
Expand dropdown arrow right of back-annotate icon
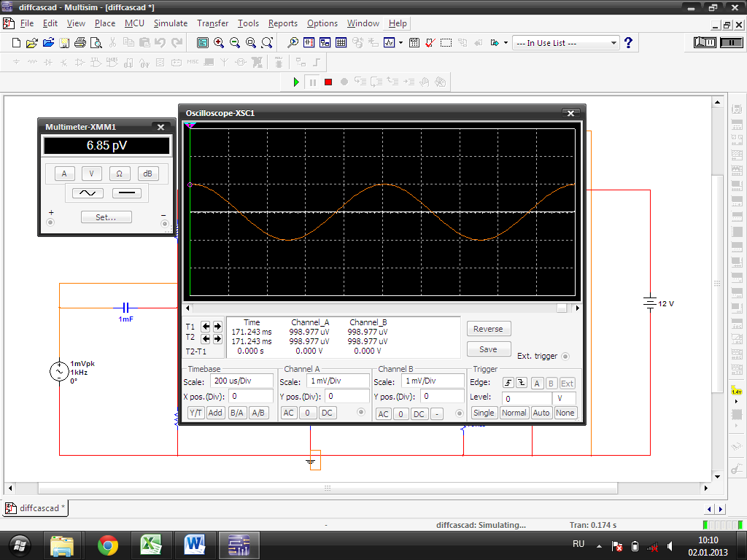(506, 43)
